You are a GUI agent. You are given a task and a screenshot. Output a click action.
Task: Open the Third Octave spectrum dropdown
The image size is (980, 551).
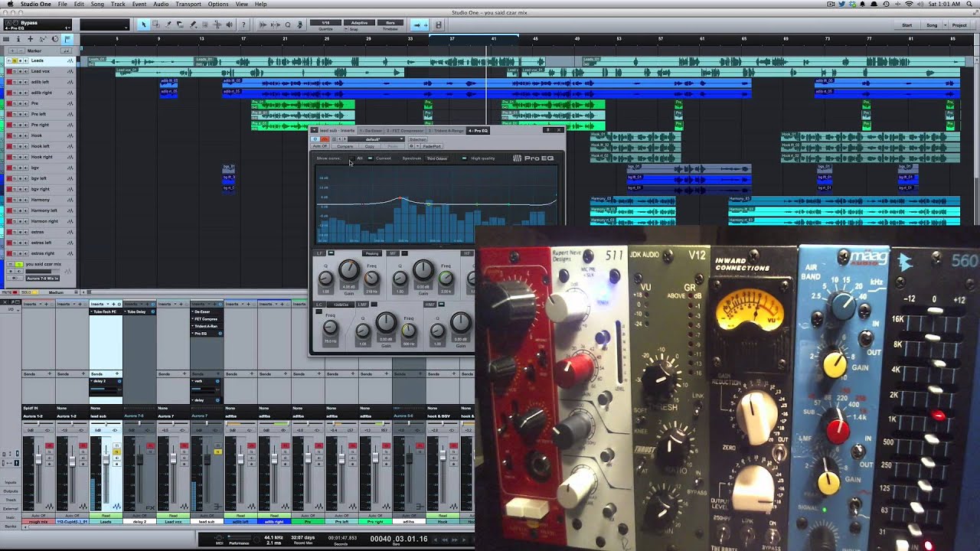pyautogui.click(x=436, y=158)
